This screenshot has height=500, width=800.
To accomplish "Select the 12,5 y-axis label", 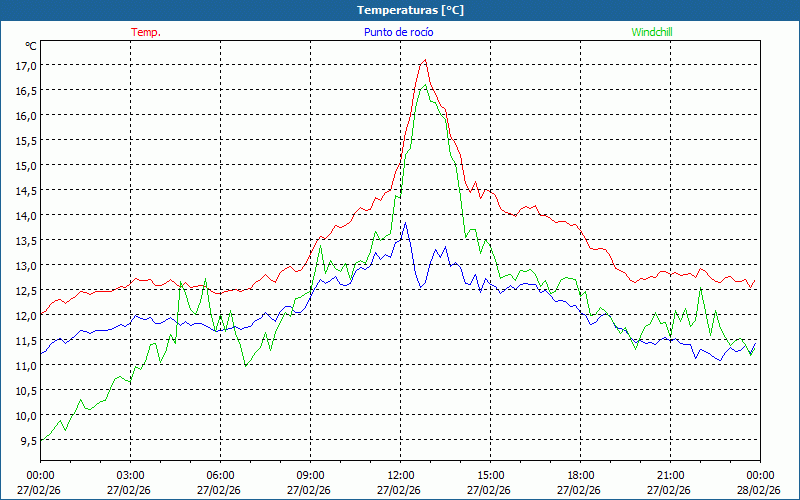I will pos(25,290).
